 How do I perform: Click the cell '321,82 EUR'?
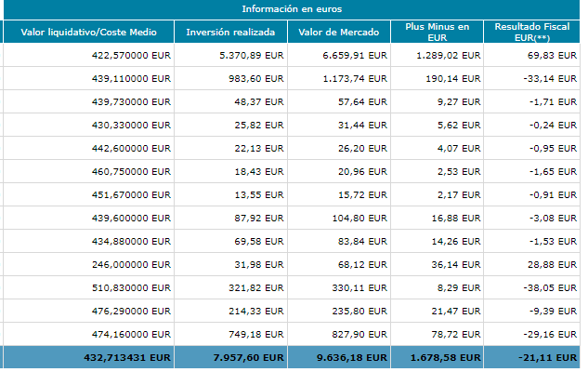click(x=230, y=288)
